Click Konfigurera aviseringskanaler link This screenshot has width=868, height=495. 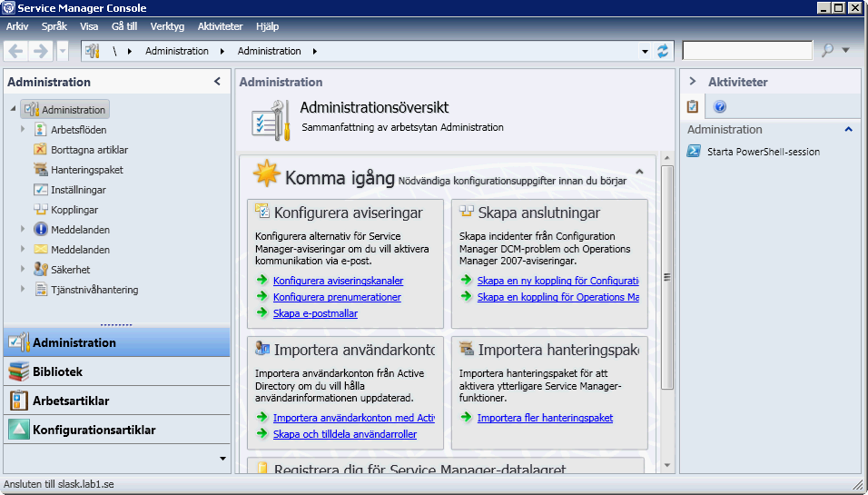coord(339,281)
